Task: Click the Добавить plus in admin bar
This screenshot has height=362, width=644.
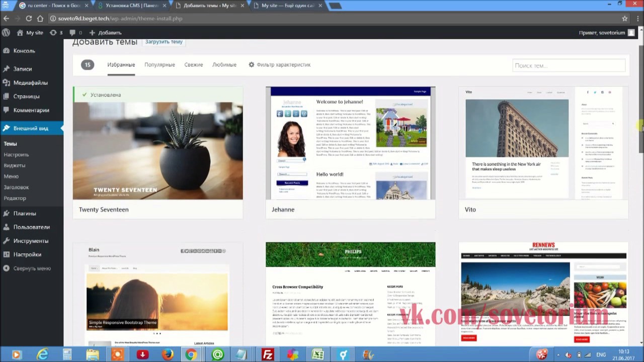Action: [106, 33]
